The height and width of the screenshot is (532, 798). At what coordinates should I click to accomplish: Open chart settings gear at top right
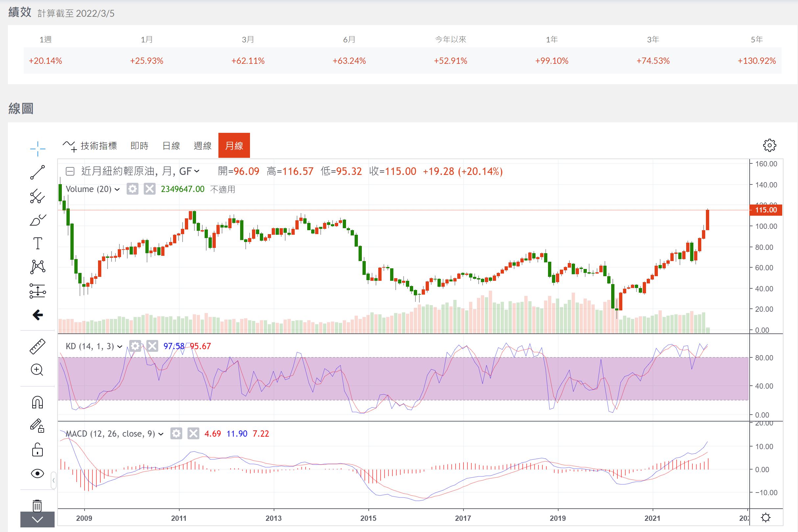click(x=769, y=145)
